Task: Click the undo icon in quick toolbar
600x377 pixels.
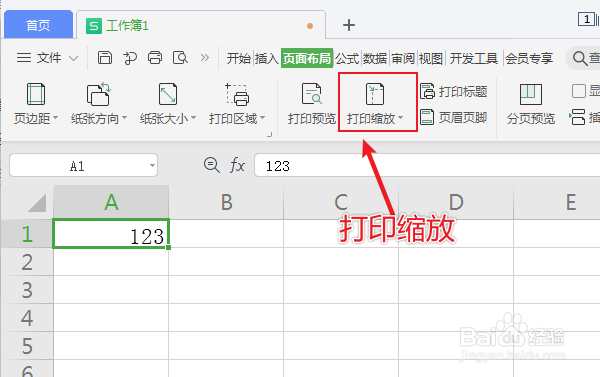Action: pos(130,58)
